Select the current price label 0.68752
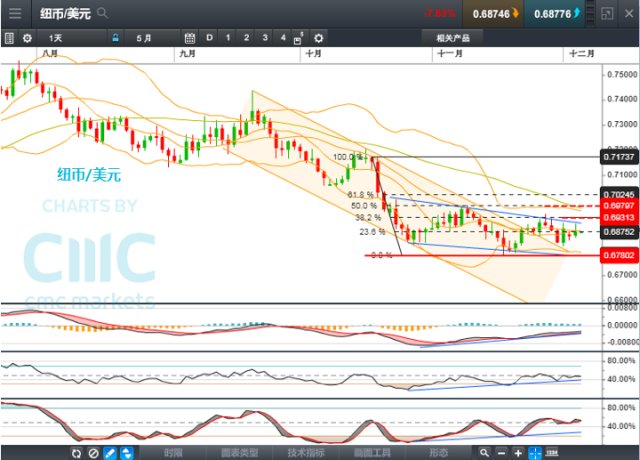The image size is (640, 460). click(619, 232)
